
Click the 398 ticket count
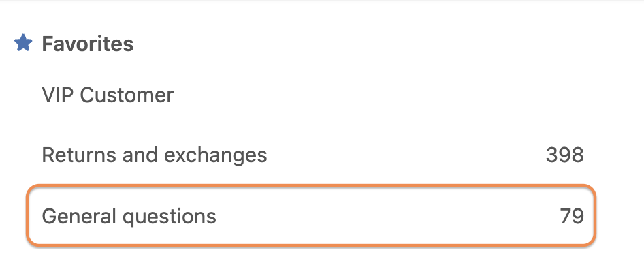pyautogui.click(x=565, y=155)
